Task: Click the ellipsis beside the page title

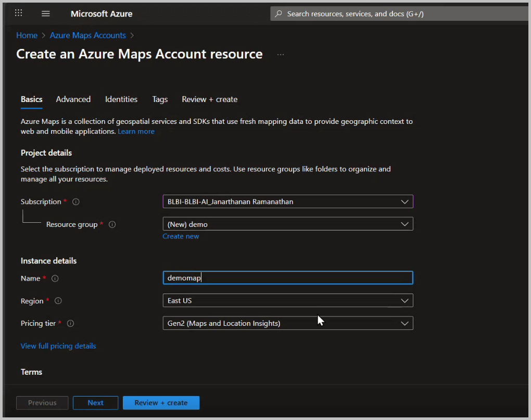Action: coord(280,54)
